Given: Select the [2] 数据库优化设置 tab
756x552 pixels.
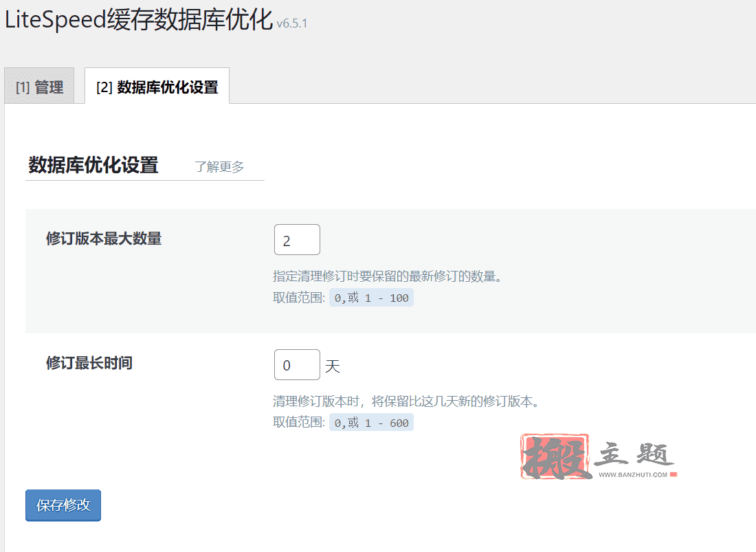Looking at the screenshot, I should [157, 87].
